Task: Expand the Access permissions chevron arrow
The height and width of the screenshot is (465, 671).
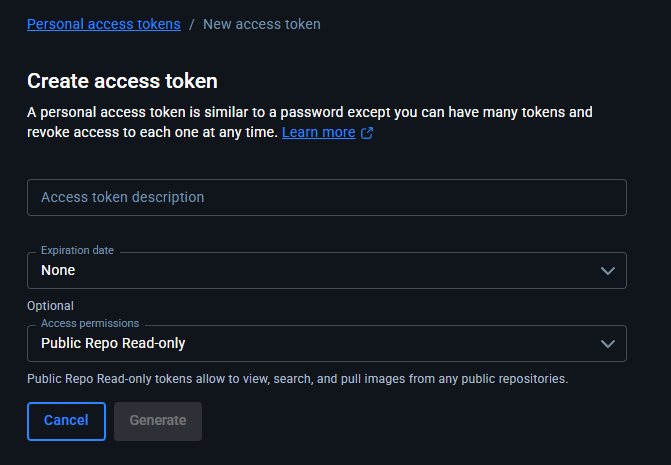Action: pos(607,343)
